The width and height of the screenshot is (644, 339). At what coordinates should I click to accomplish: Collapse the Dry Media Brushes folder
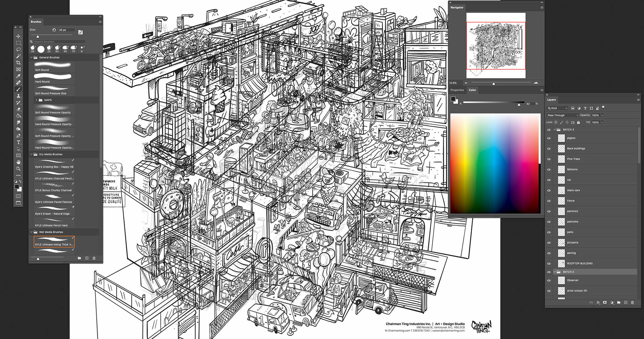(32, 154)
